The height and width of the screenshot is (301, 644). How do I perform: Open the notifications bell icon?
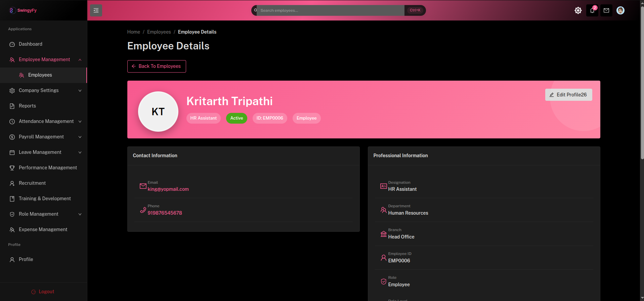coord(592,10)
